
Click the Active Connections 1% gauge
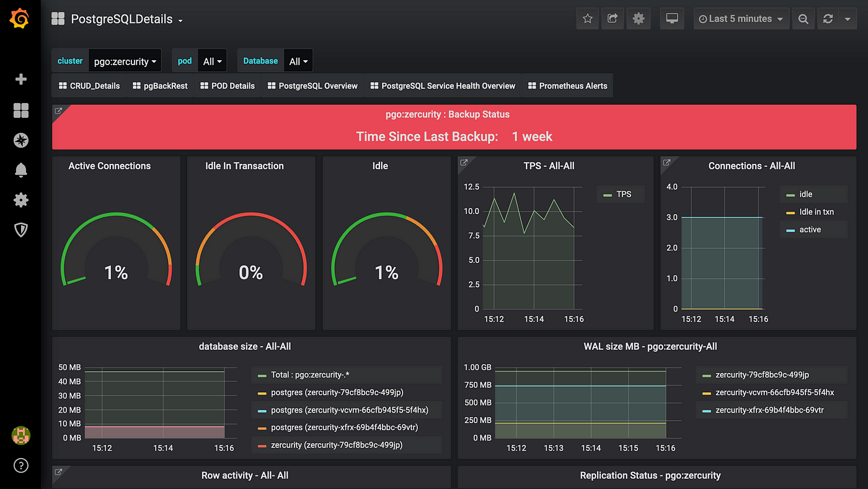point(116,250)
